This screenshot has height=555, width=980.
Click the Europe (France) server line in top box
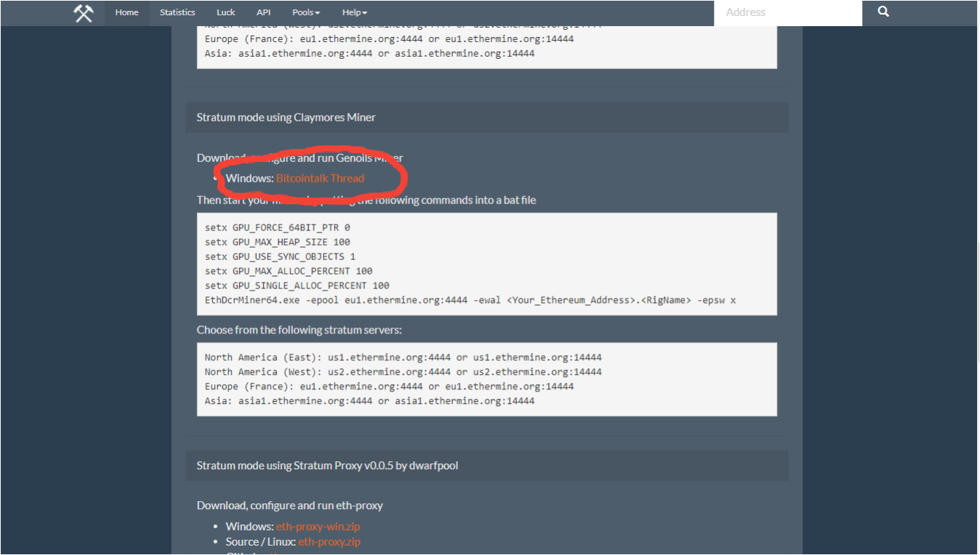[x=389, y=39]
